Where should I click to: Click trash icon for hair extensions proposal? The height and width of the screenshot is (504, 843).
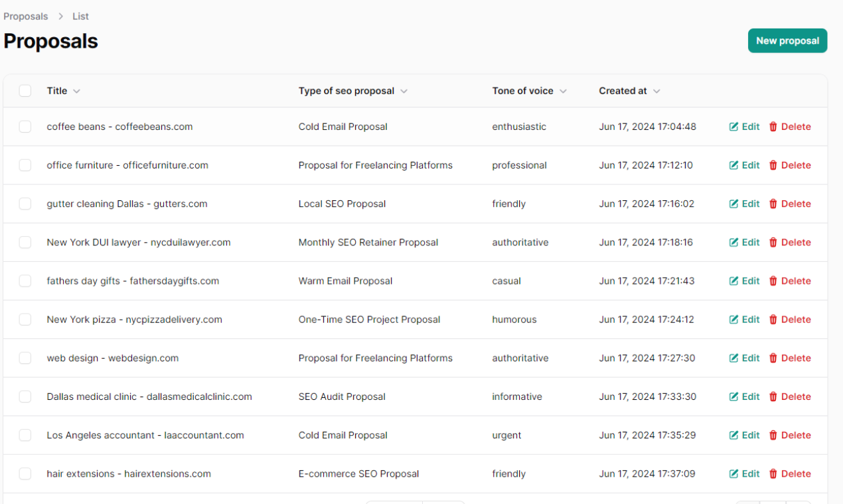pos(773,473)
